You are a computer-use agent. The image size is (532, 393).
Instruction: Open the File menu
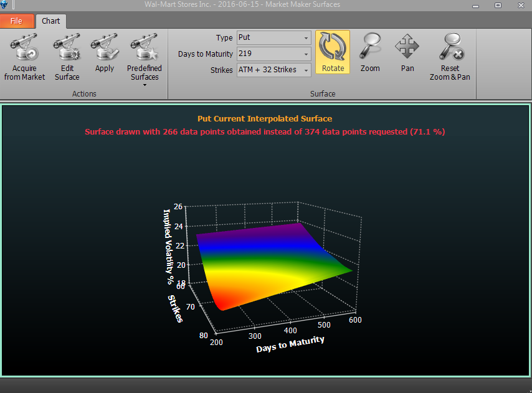(17, 21)
